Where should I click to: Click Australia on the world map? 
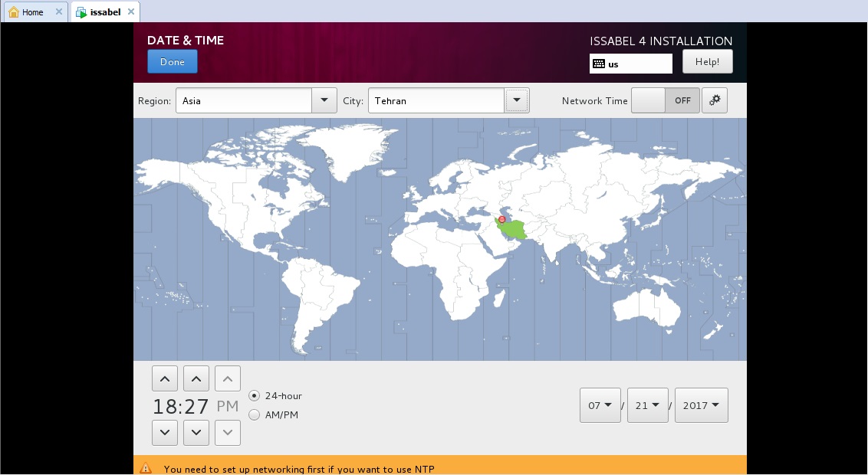pos(648,307)
